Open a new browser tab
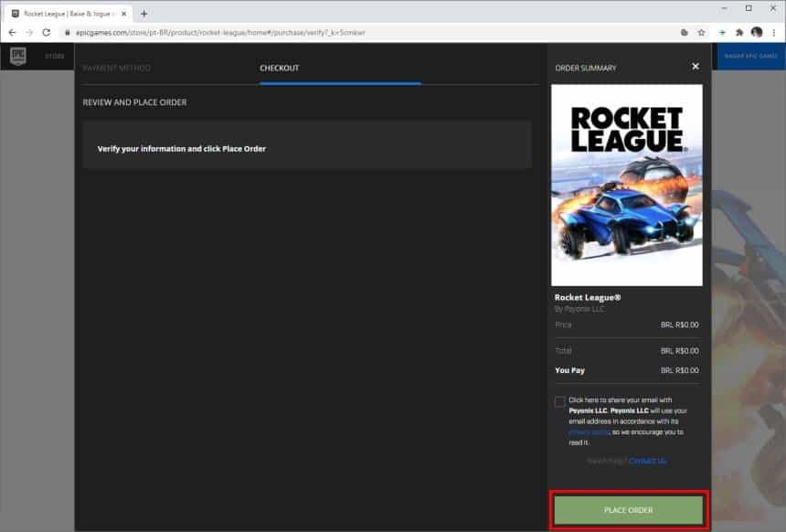 tap(143, 14)
